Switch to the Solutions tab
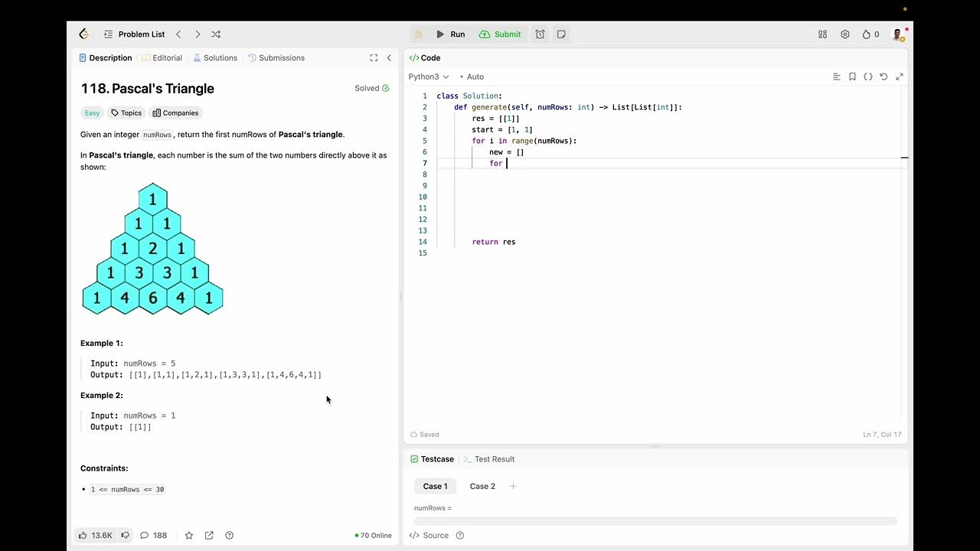Viewport: 980px width, 551px height. pos(215,58)
